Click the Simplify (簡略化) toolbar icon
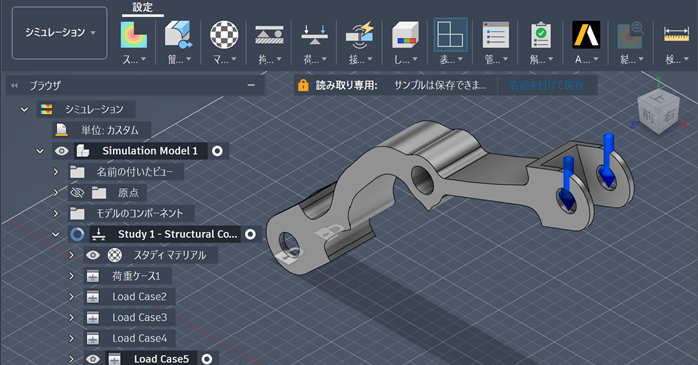The height and width of the screenshot is (365, 698). tap(178, 35)
